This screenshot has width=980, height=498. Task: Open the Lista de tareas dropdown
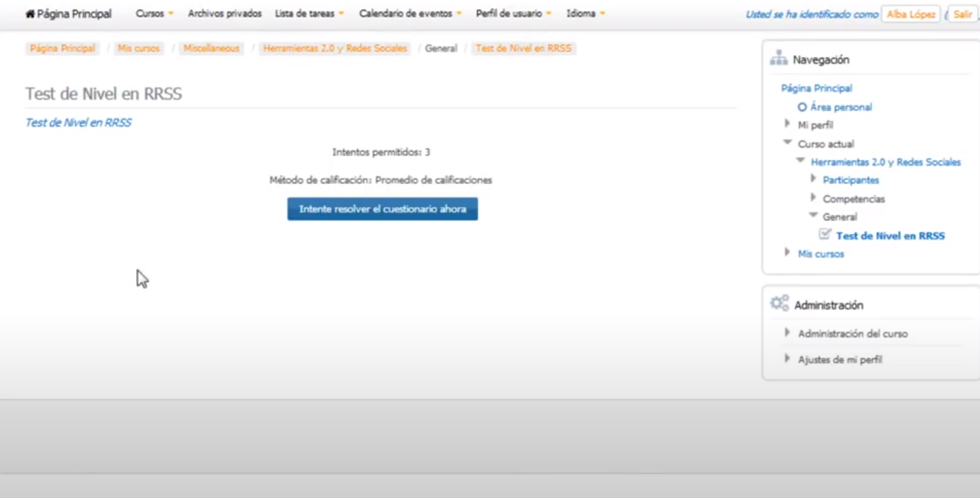(309, 14)
